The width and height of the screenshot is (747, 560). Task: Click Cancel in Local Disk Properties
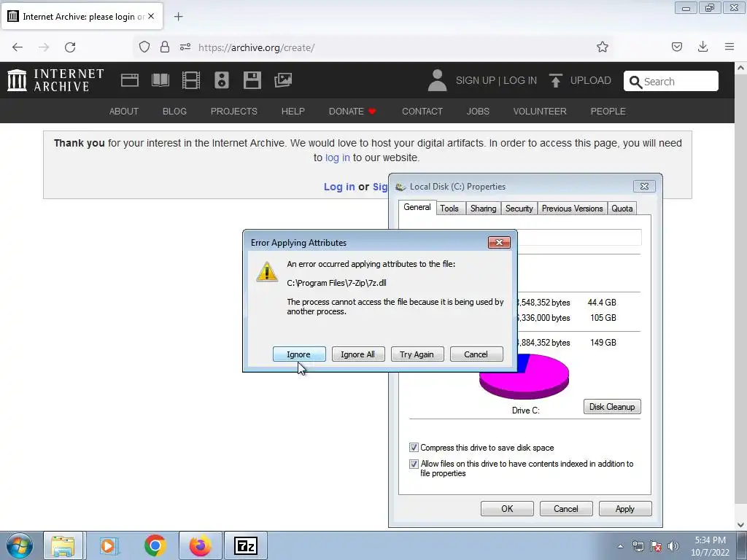pyautogui.click(x=566, y=508)
